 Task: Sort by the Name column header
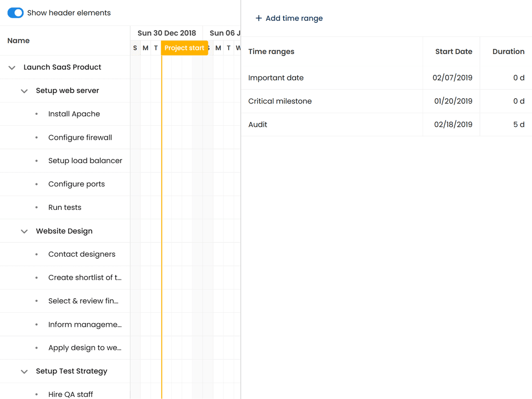pos(19,41)
